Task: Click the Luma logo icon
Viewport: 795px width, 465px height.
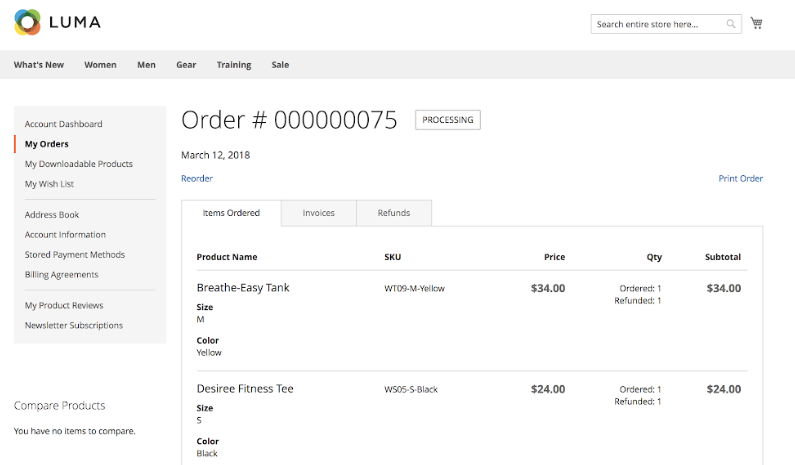Action: (28, 22)
